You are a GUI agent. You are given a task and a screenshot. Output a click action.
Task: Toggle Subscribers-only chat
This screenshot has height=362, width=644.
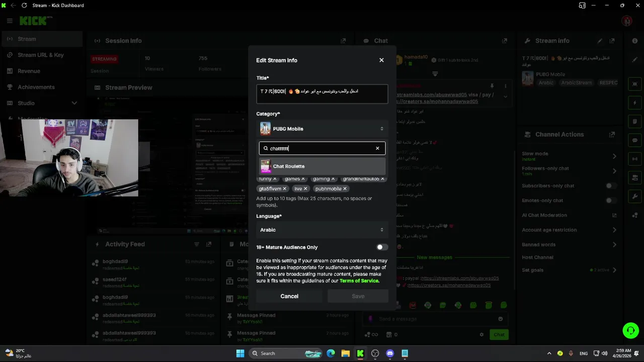tap(610, 186)
